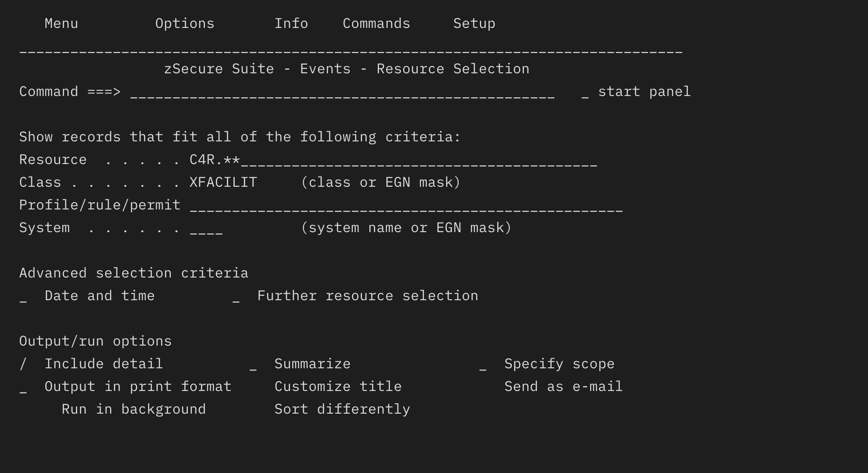
Task: Open the Commands action bar item
Action: pos(376,23)
